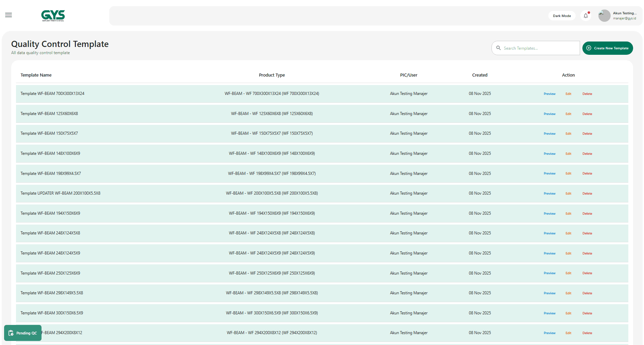Viewport: 644px width, 345px height.
Task: Delete Template WF-BEAM 150X75X5X7
Action: tap(587, 134)
